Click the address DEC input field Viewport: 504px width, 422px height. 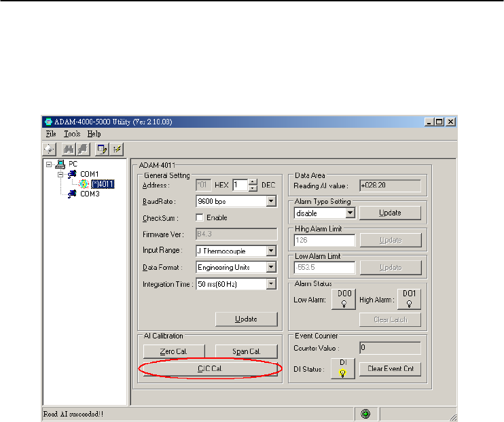[x=240, y=186]
